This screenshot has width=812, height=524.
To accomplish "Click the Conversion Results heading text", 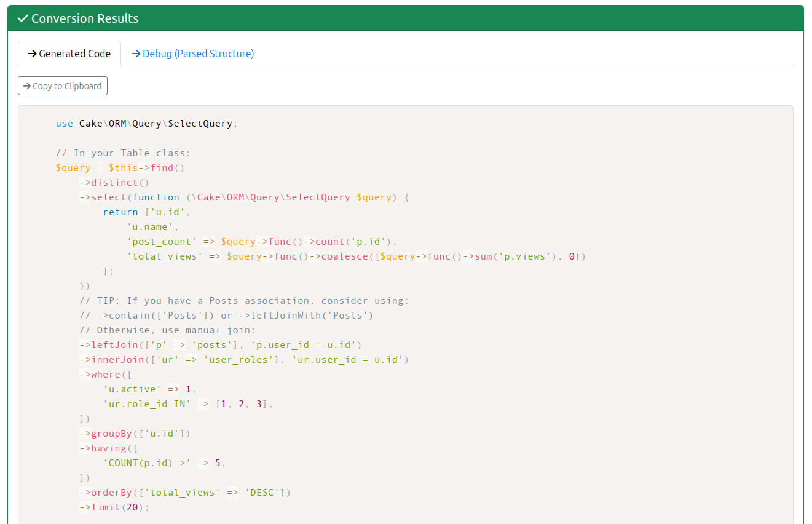I will [85, 18].
